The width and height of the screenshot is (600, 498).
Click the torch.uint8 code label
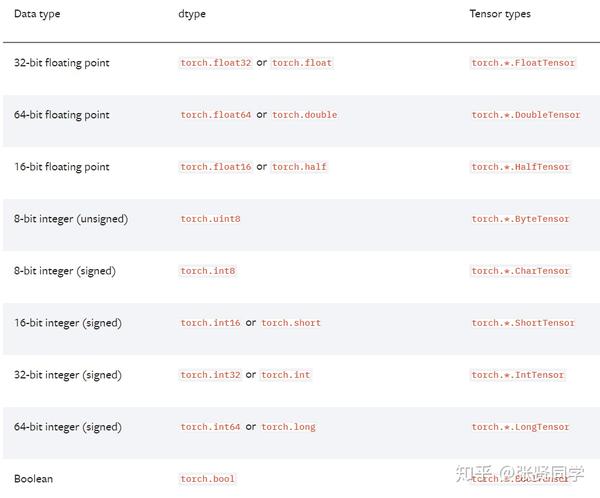point(210,219)
